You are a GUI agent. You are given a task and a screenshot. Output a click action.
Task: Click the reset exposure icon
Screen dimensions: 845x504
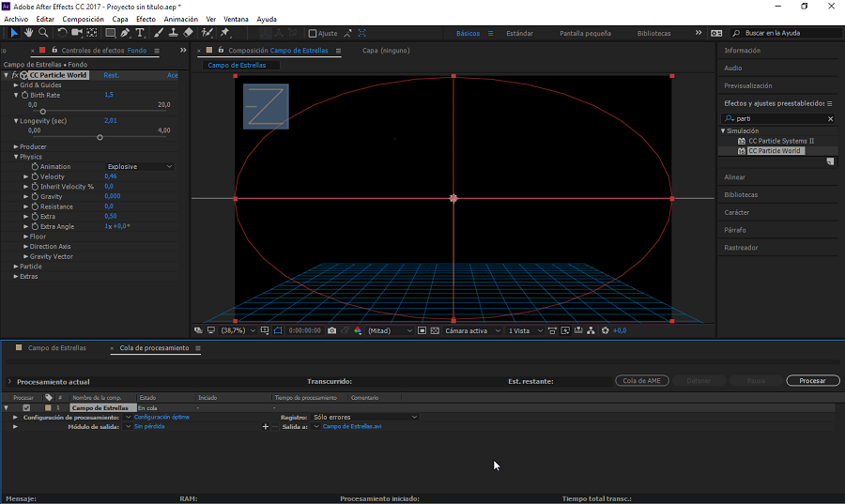(606, 330)
